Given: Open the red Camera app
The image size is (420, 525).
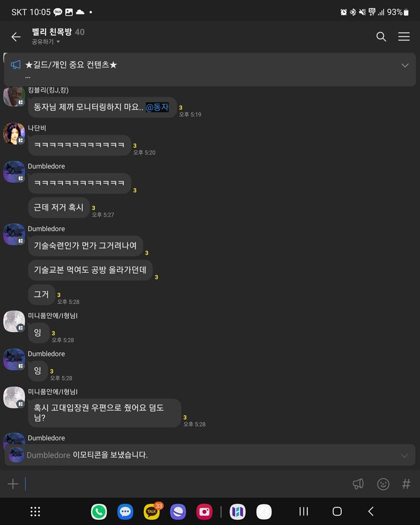Looking at the screenshot, I should coord(204,512).
